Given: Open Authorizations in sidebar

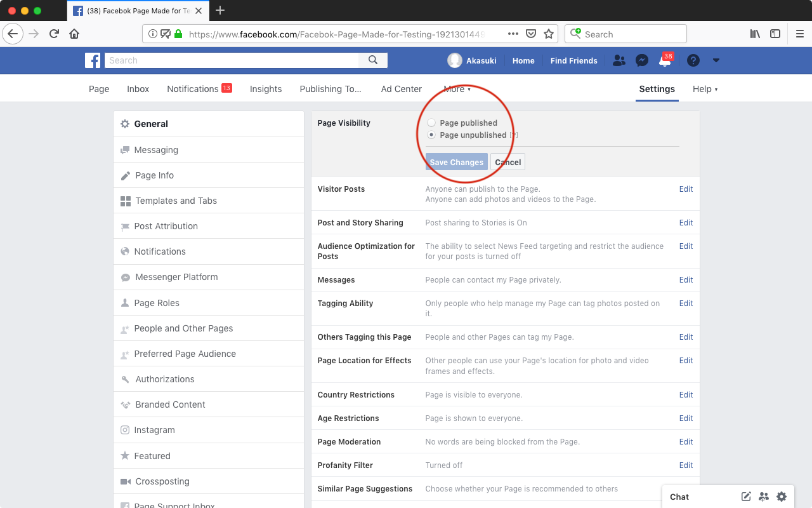Looking at the screenshot, I should 209,379.
